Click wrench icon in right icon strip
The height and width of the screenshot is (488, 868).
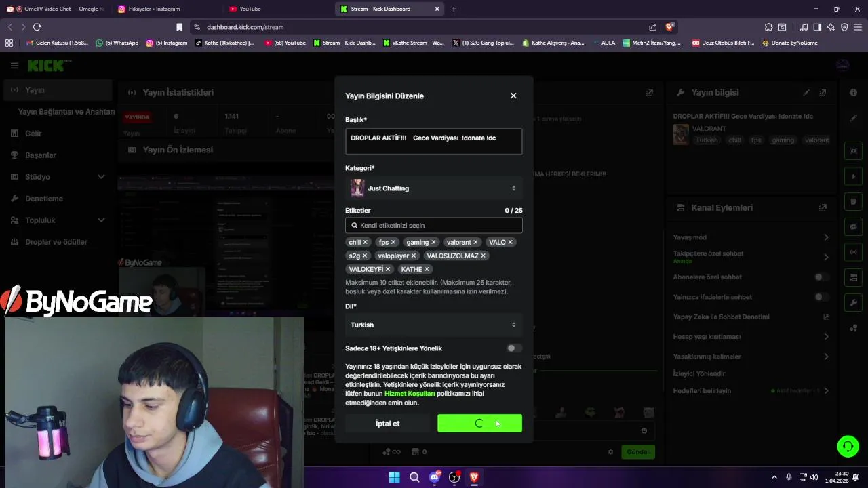[x=853, y=302]
